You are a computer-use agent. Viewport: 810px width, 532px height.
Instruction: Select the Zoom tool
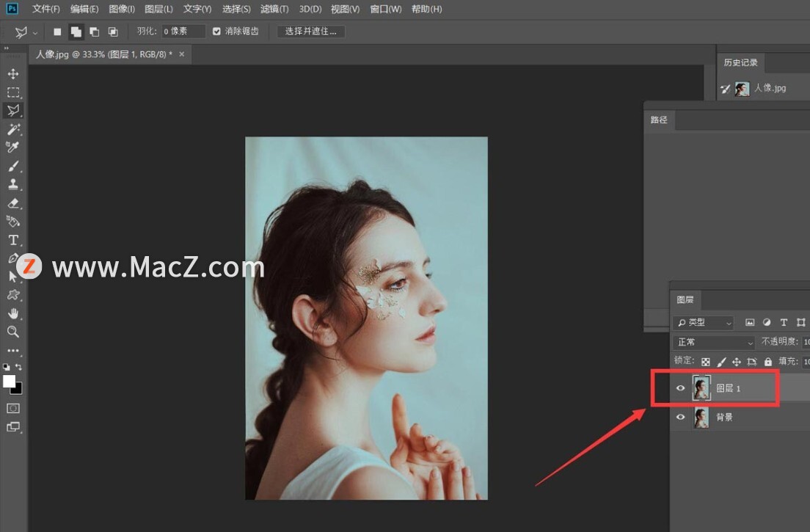pyautogui.click(x=12, y=332)
